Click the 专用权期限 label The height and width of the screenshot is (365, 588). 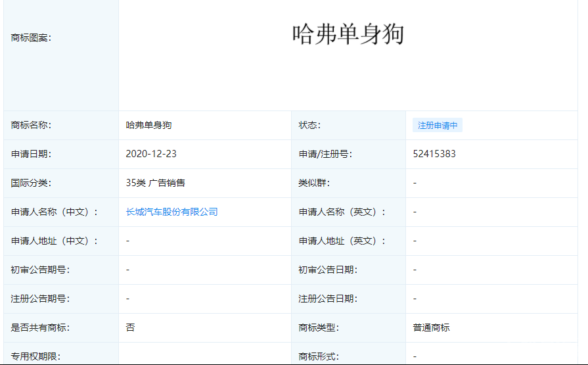pos(35,356)
